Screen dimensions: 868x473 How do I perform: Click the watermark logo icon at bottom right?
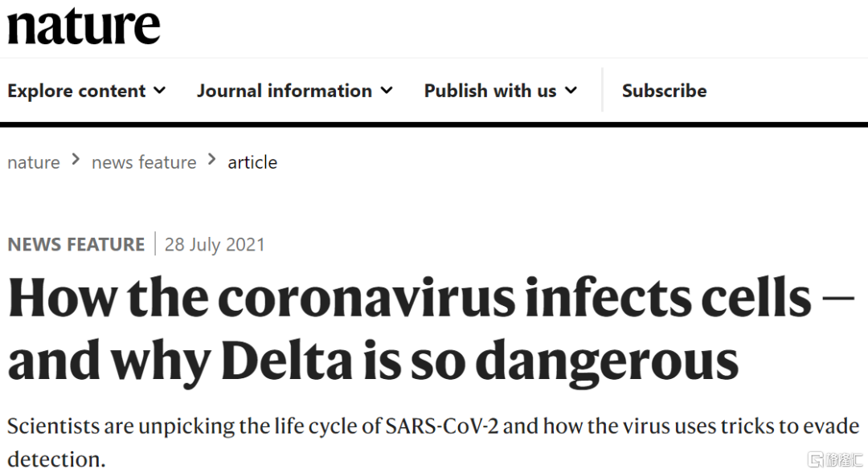817,459
